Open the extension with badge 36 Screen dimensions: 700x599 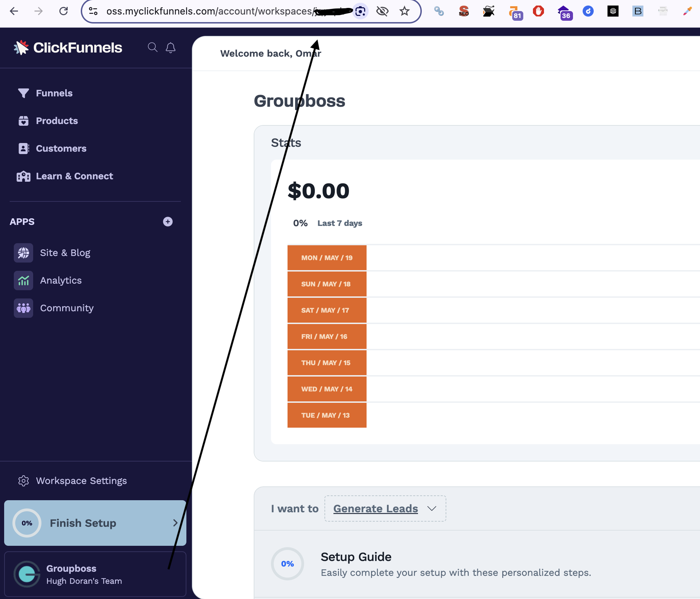565,12
